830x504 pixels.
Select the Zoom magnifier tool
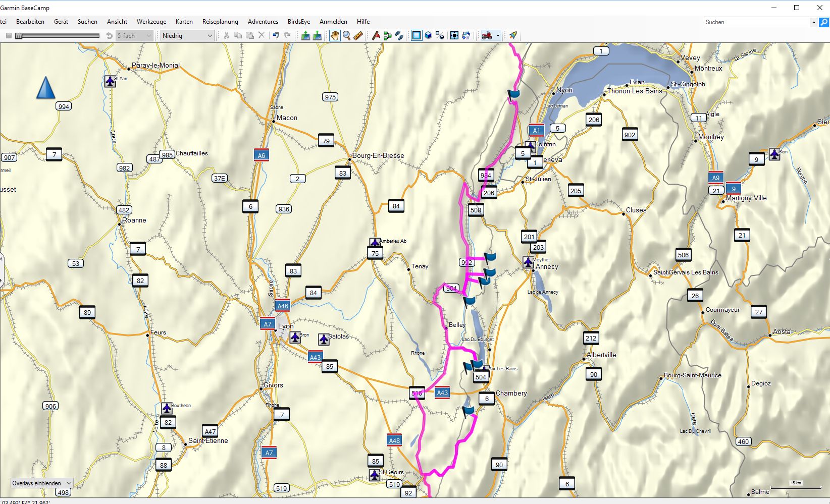point(346,35)
